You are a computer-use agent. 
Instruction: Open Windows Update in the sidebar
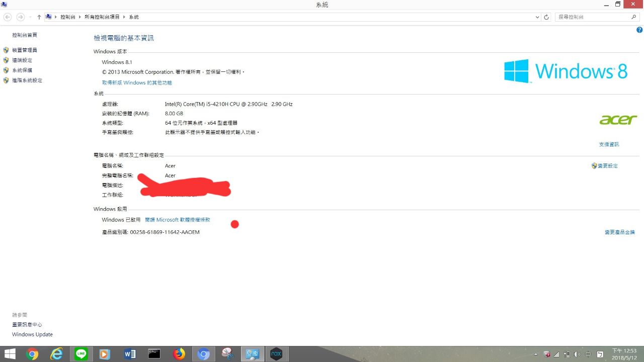coord(32,334)
